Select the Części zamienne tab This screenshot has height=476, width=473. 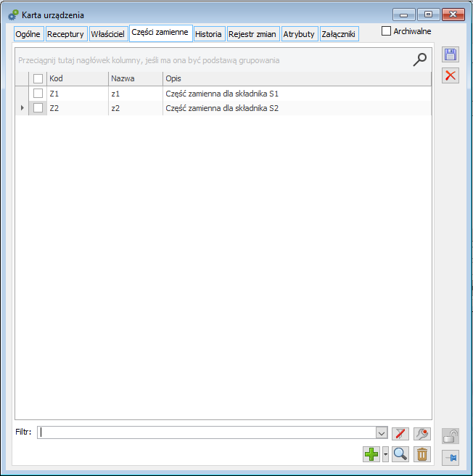(x=160, y=33)
